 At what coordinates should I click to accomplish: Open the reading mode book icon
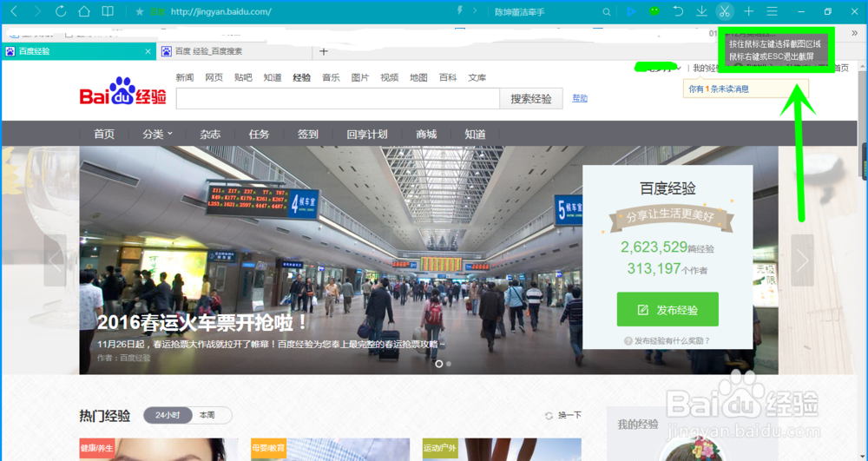(x=108, y=11)
